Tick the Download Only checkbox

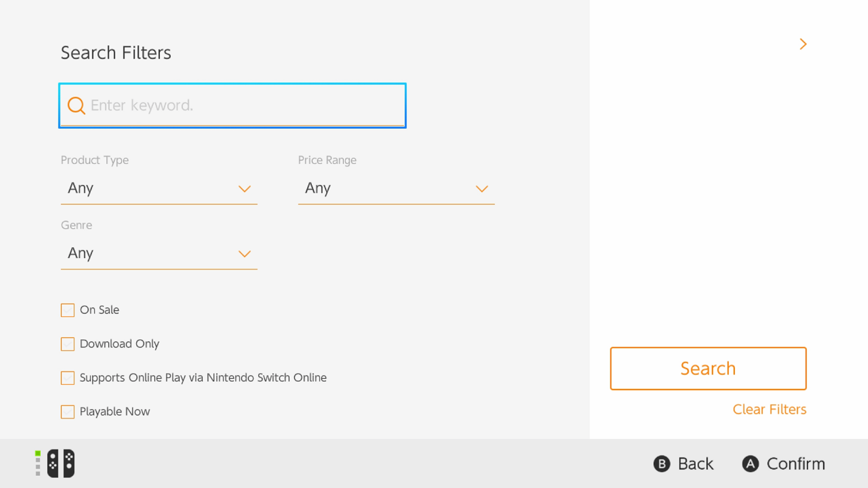pos(68,344)
